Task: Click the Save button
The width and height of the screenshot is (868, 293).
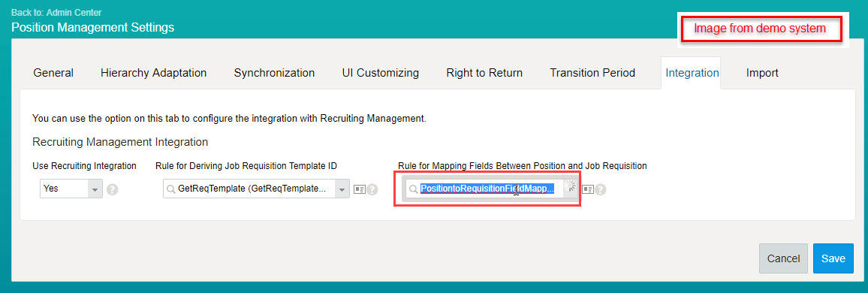Action: (833, 258)
